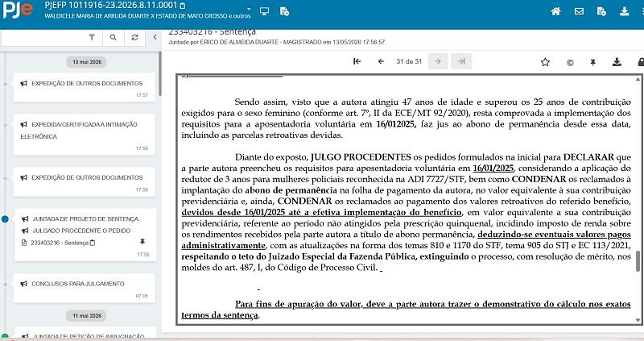Click the lock icon in document toolbar

tap(641, 62)
